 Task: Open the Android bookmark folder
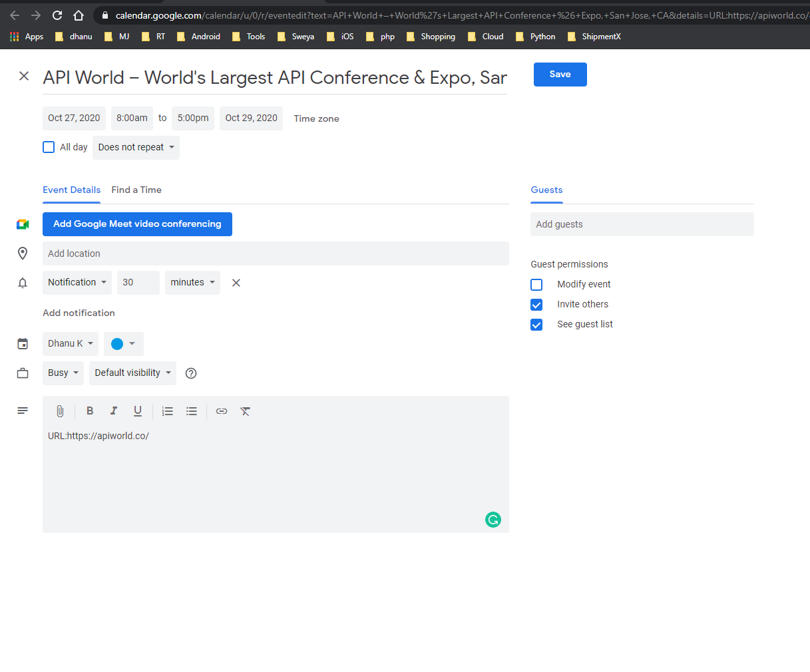[198, 37]
